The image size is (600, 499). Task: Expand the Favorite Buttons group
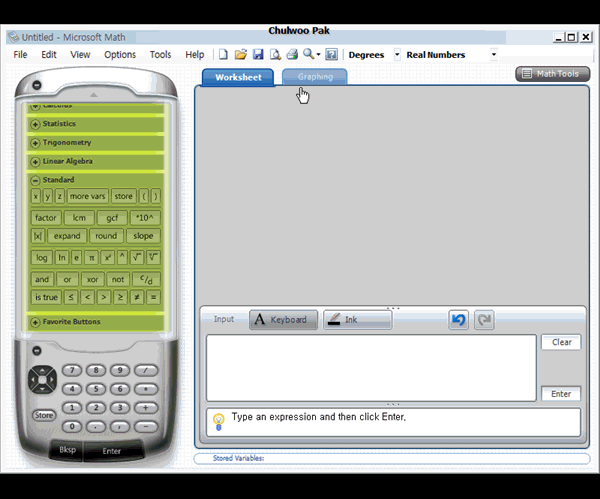[x=35, y=322]
